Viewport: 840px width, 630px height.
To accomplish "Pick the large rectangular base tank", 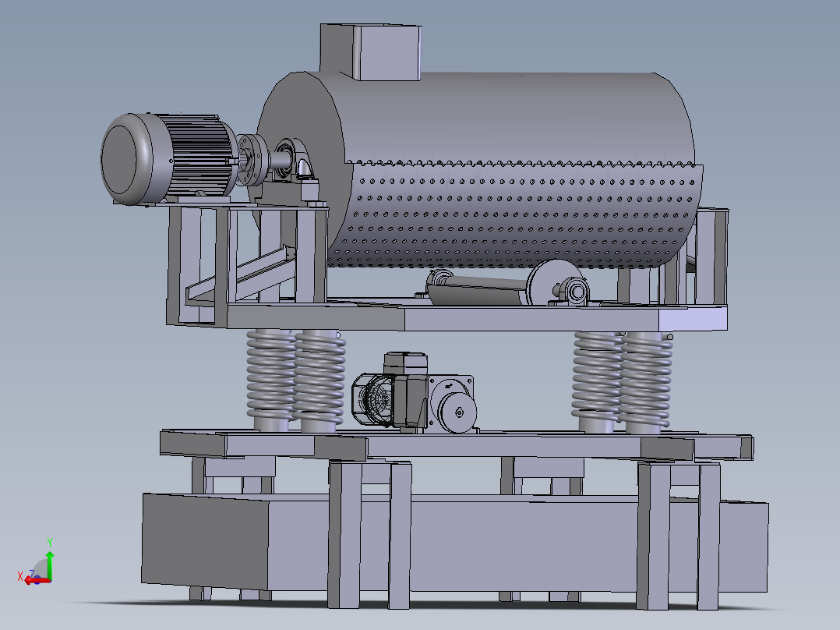I will click(455, 543).
